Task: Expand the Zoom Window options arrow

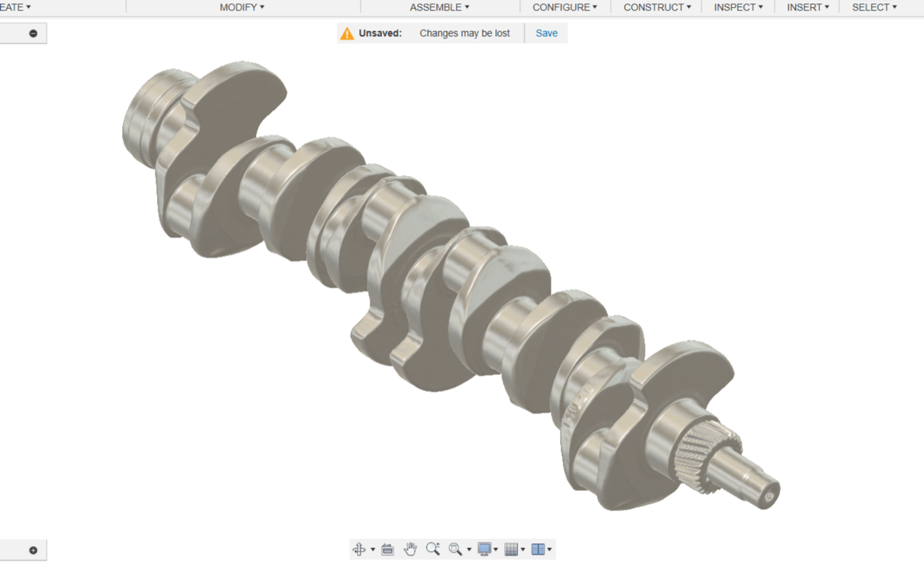Action: point(469,550)
